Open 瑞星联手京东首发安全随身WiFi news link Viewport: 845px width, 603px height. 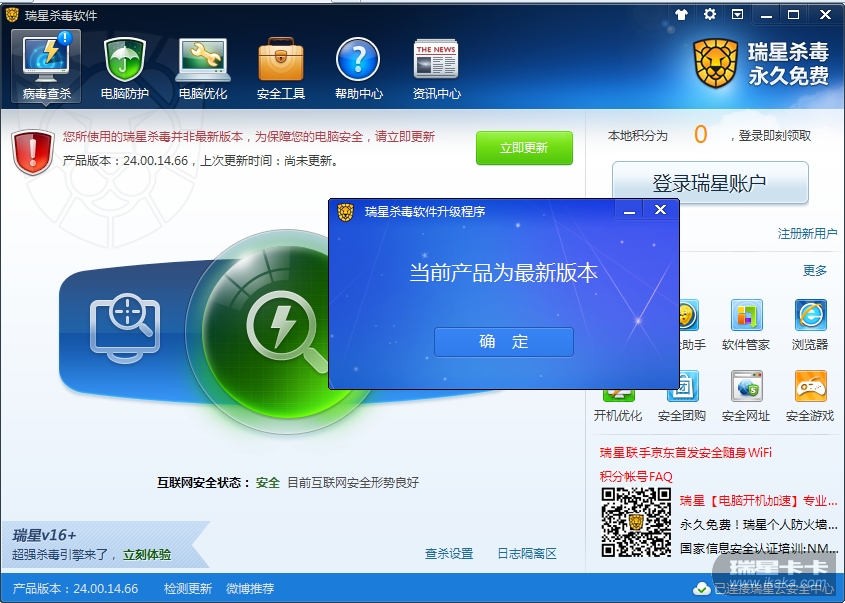pyautogui.click(x=685, y=453)
